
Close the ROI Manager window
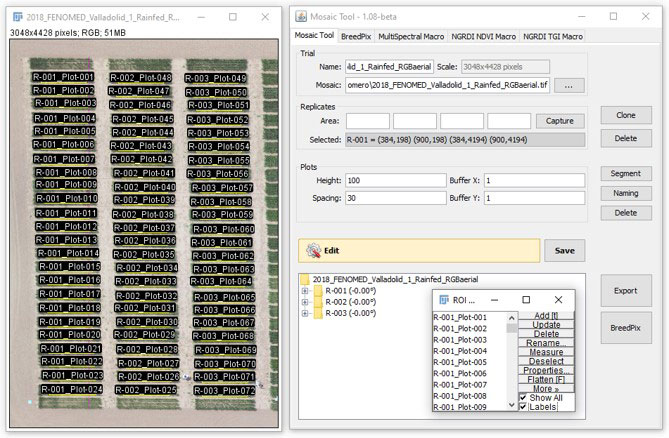[558, 300]
